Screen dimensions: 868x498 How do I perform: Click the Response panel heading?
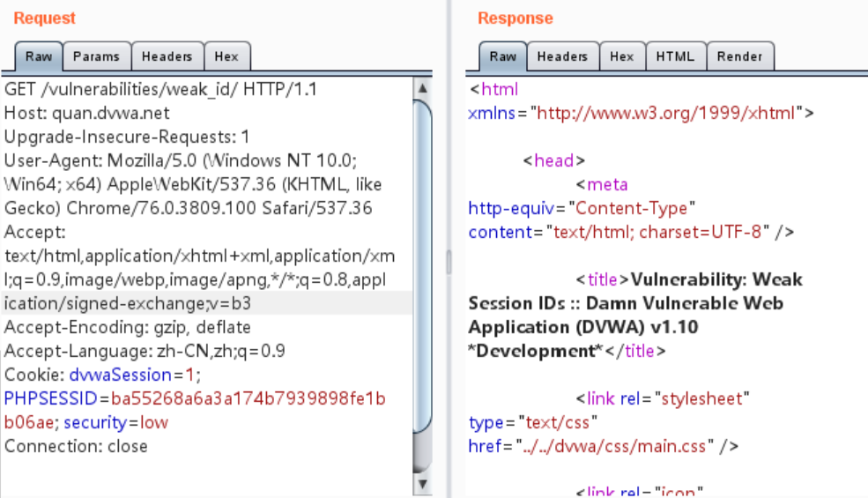(x=516, y=19)
